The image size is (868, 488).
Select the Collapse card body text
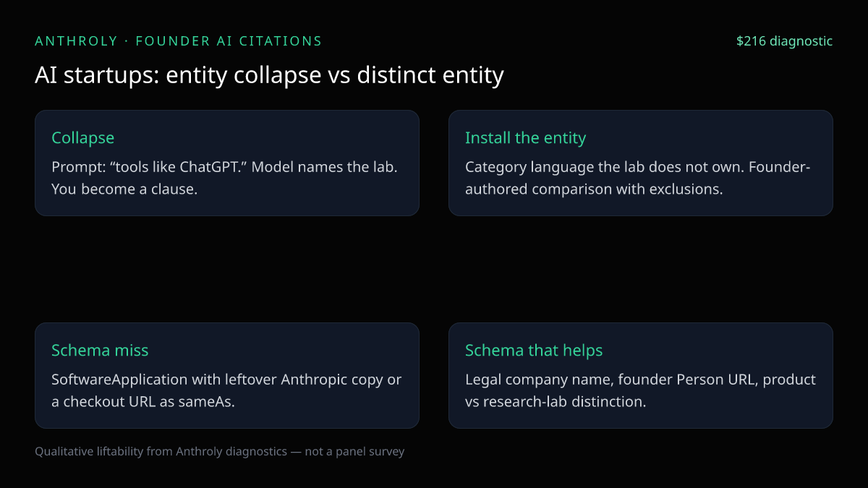pyautogui.click(x=225, y=178)
